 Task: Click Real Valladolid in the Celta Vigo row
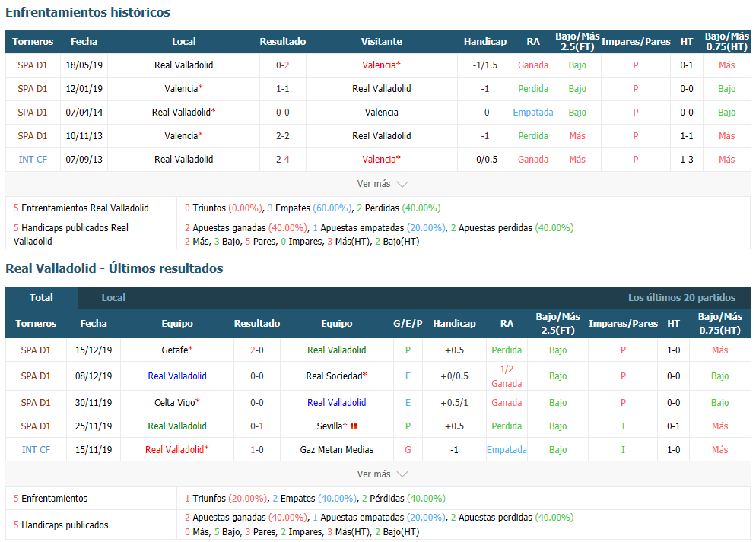(336, 403)
